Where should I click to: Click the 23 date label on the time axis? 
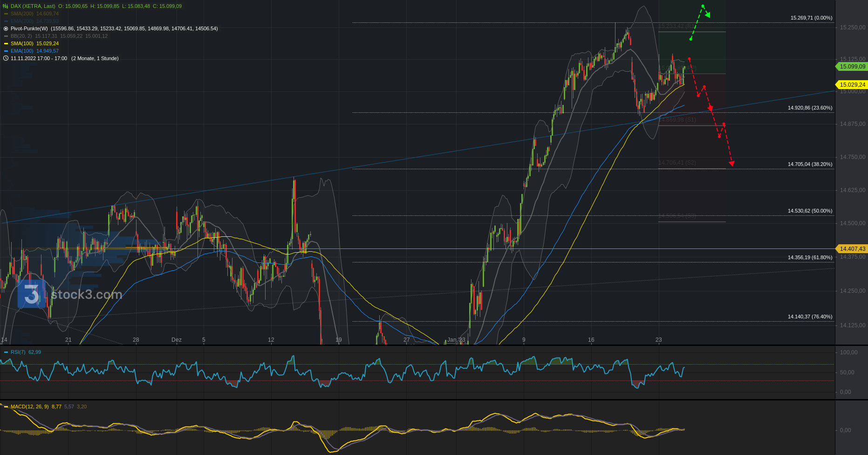tap(659, 340)
